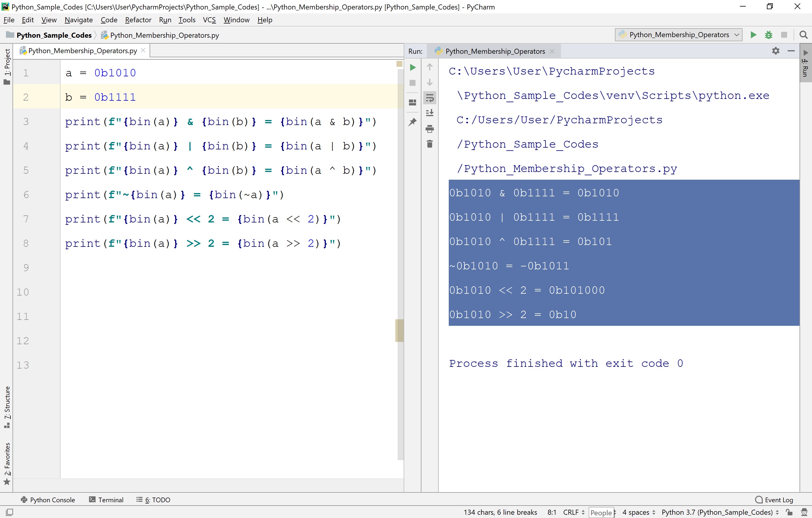
Task: Click the Debug bug icon
Action: tap(768, 35)
